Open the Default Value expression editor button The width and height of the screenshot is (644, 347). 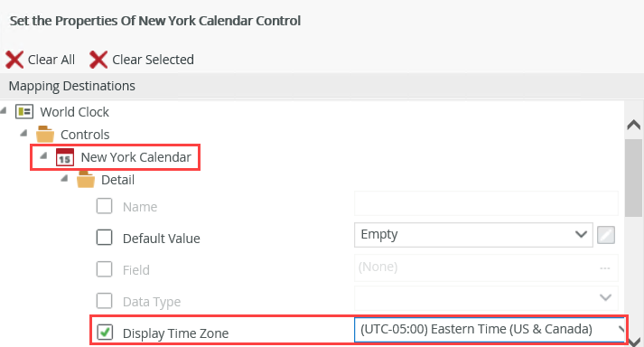pos(606,235)
